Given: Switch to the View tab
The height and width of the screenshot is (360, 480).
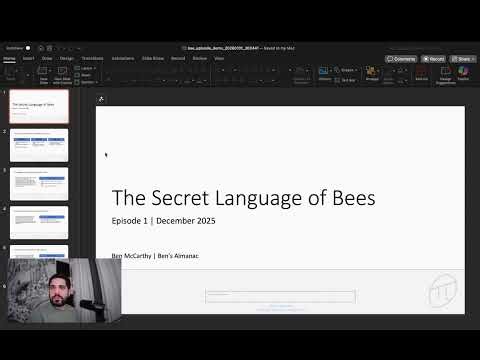Looking at the screenshot, I should point(219,58).
